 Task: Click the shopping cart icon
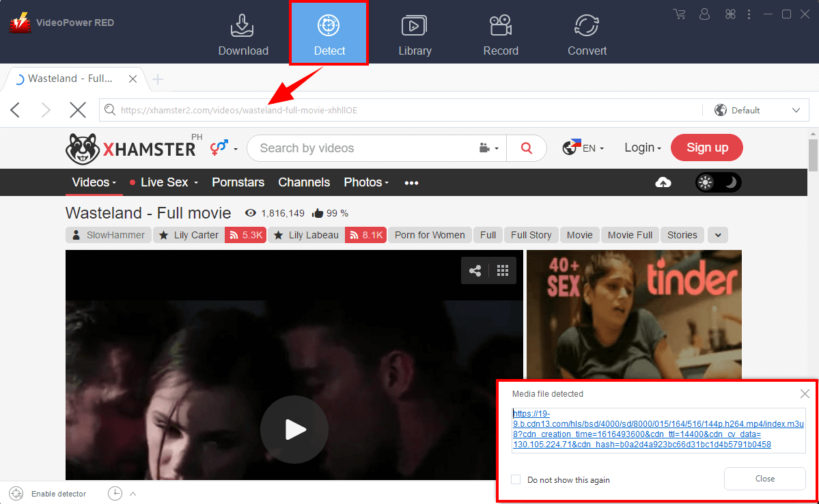click(679, 14)
